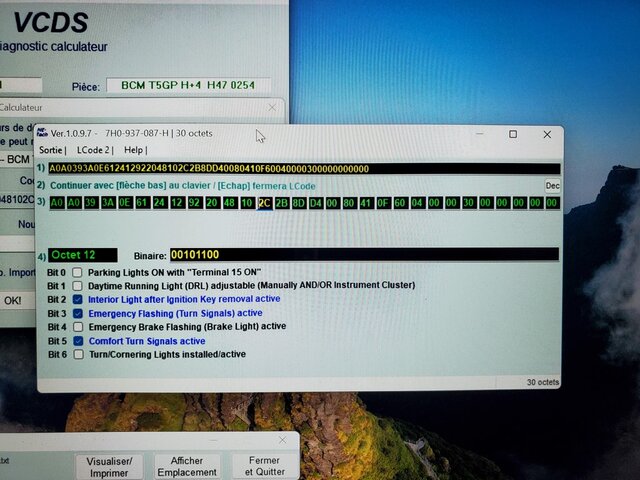Select byte cell 39

(91, 203)
